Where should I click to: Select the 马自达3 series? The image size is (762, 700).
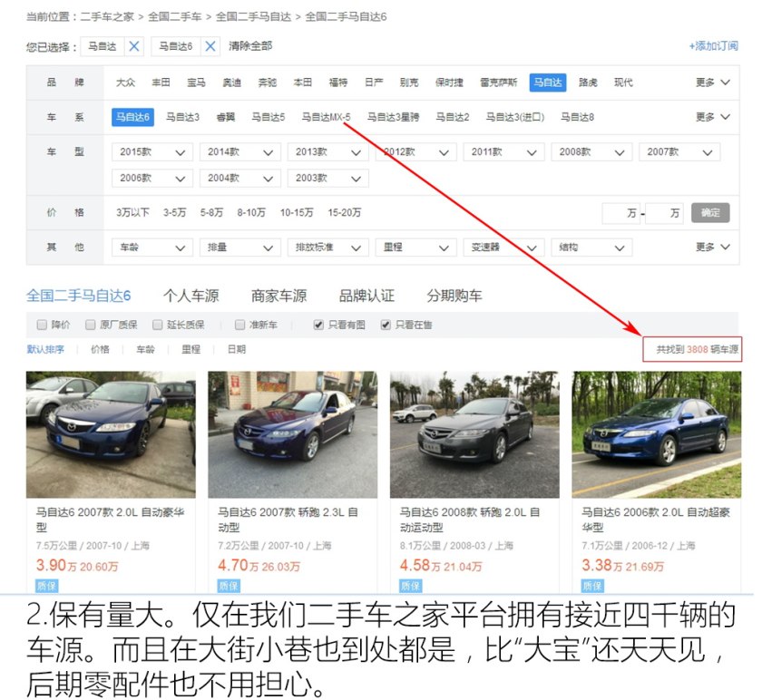(x=182, y=117)
